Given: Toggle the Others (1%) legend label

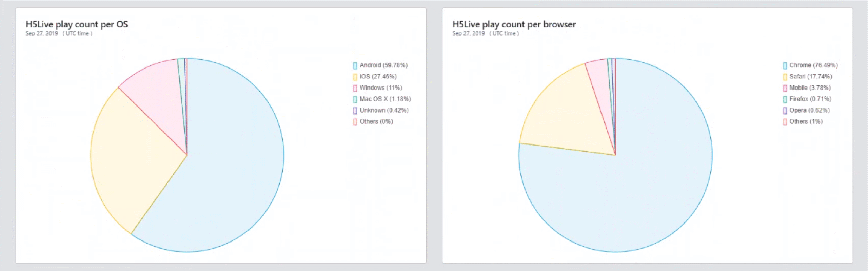Looking at the screenshot, I should (x=806, y=121).
